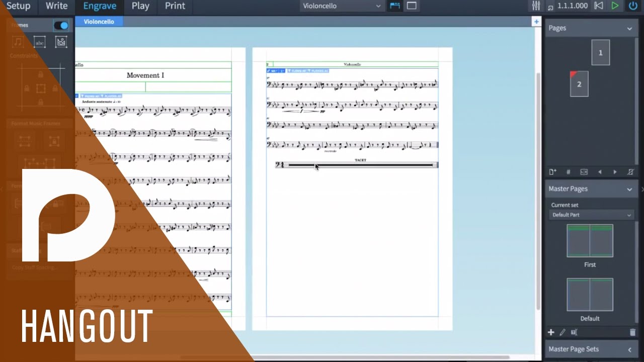Viewport: 644px width, 362px height.
Task: Click the Activate Project power icon
Action: pos(632,6)
